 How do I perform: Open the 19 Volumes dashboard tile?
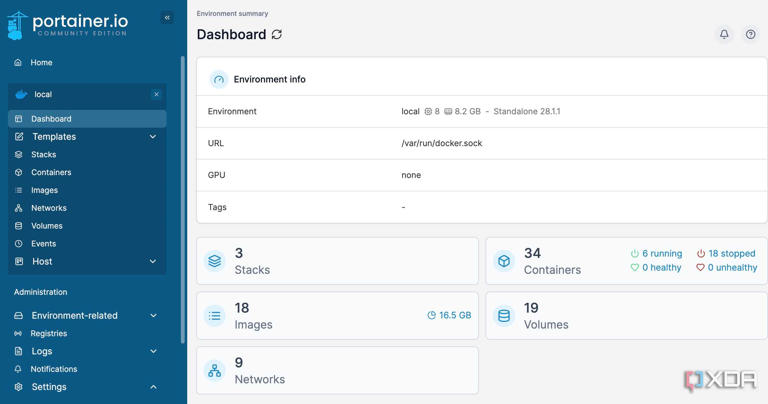(x=626, y=316)
